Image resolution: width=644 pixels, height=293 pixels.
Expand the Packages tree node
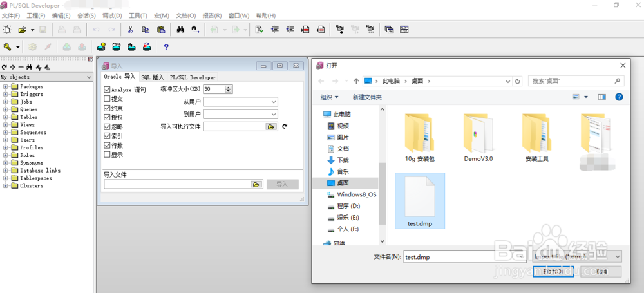point(6,87)
